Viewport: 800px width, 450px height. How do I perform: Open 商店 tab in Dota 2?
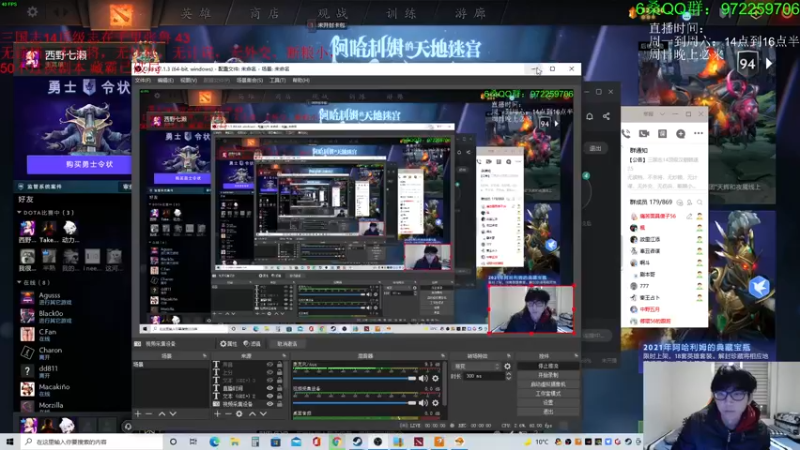pyautogui.click(x=265, y=13)
